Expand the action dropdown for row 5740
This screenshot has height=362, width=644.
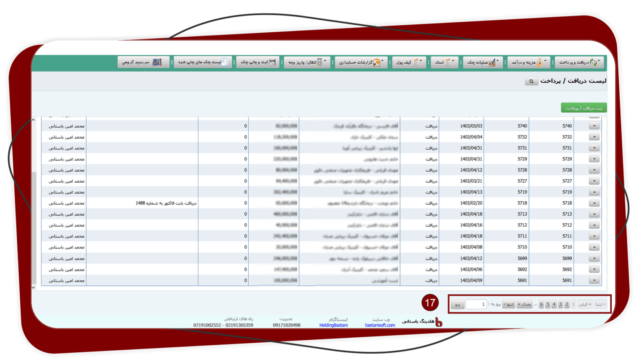pos(594,126)
